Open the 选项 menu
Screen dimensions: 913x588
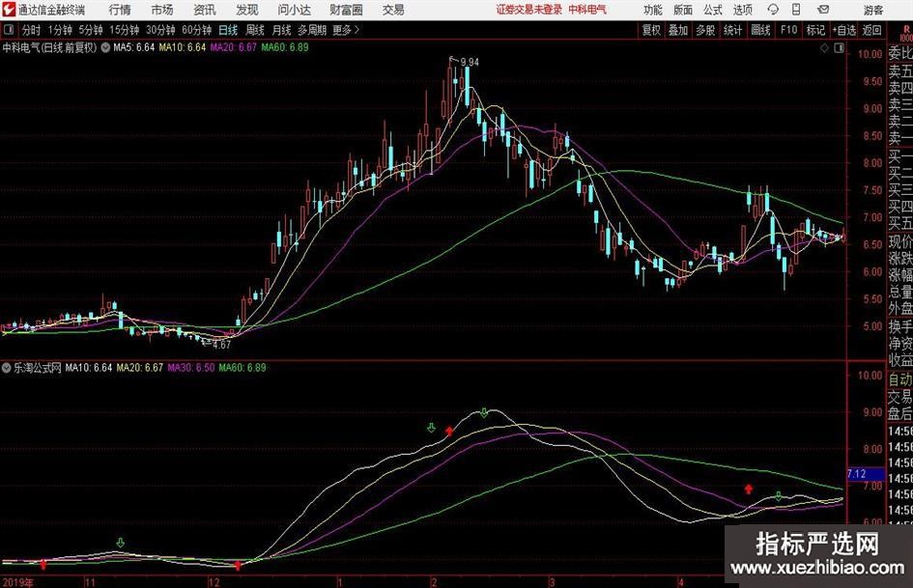[x=742, y=10]
